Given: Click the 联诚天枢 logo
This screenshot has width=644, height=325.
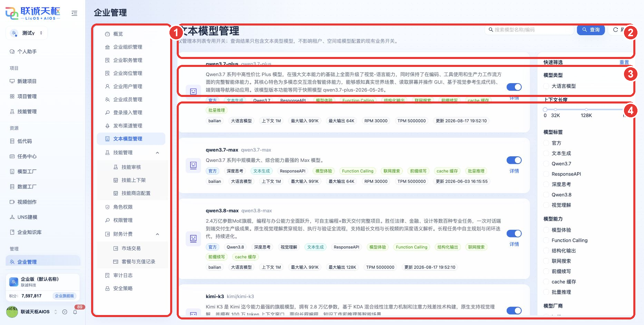Looking at the screenshot, I should pos(33,13).
